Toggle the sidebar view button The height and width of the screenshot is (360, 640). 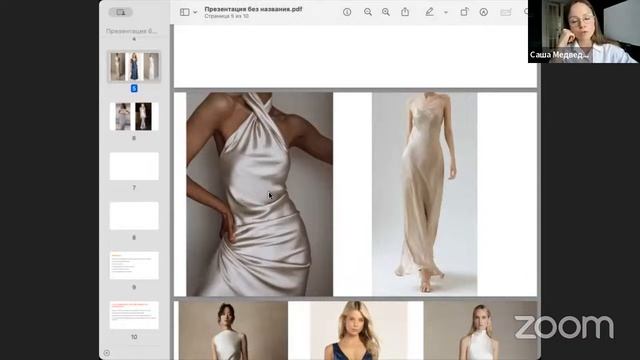[184, 12]
